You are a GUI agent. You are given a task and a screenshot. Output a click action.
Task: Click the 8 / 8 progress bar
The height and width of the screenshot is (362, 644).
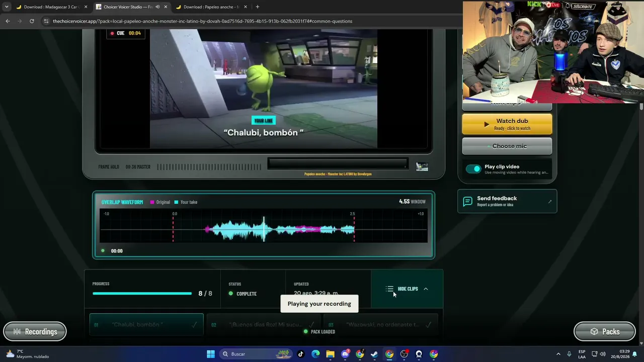pos(142,294)
